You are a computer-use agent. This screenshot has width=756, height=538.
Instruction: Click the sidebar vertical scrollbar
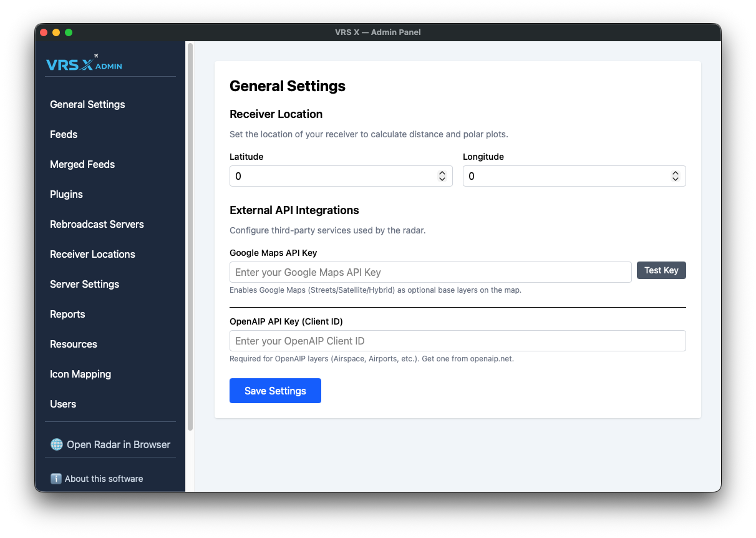[190, 237]
